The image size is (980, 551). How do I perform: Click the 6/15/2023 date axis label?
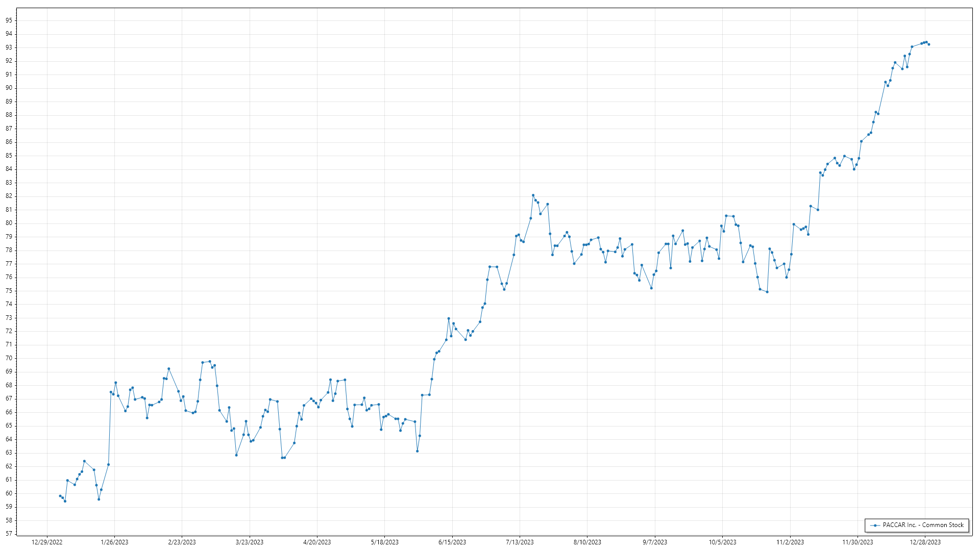tap(452, 542)
